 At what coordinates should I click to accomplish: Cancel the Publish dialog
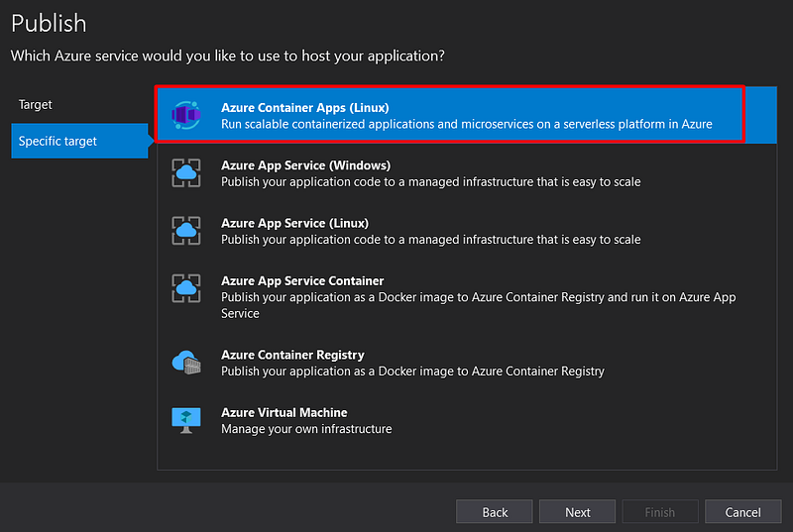point(742,512)
